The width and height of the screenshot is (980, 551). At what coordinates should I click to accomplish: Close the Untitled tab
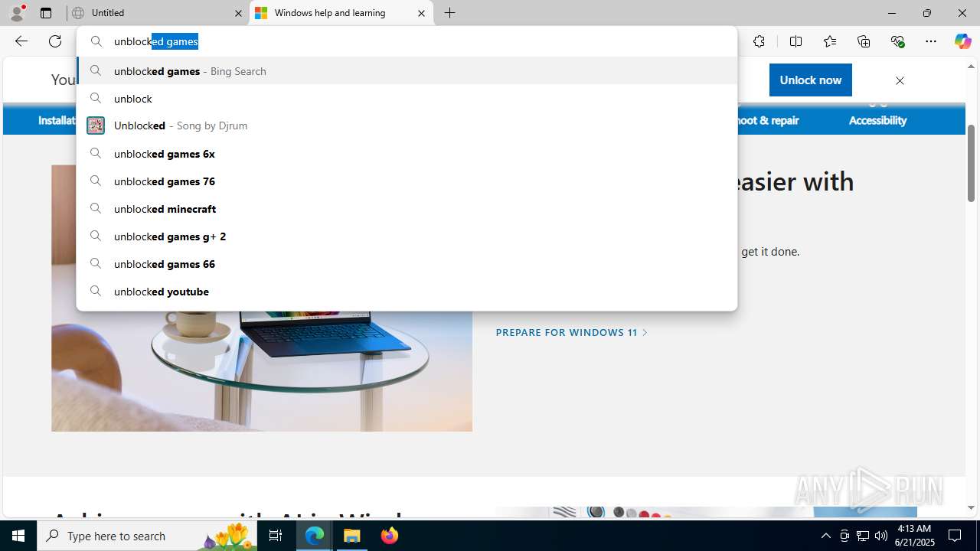(238, 13)
